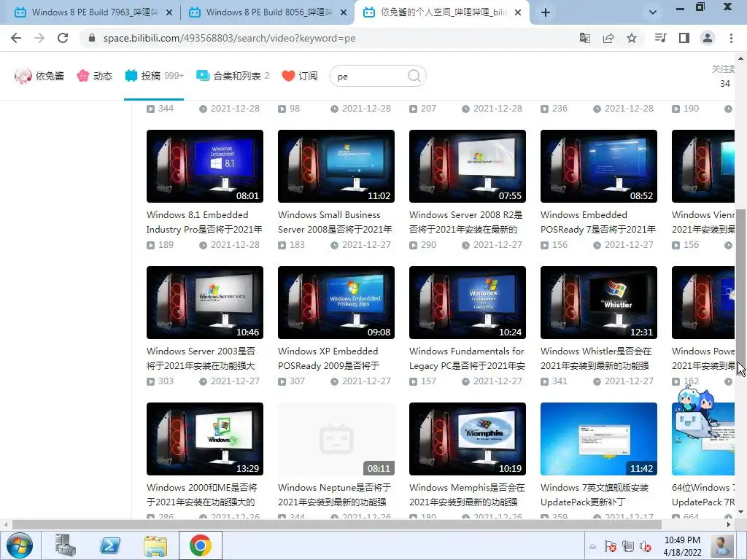Click the horizontal scrollbar thumb
This screenshot has width=747, height=560.
coord(336,524)
